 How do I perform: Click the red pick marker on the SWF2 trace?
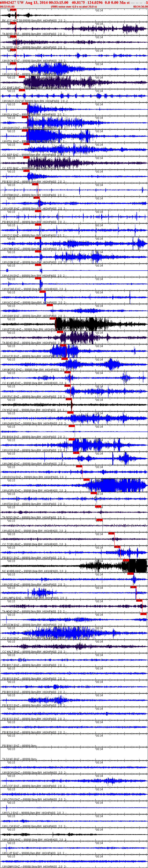tap(22, 77)
